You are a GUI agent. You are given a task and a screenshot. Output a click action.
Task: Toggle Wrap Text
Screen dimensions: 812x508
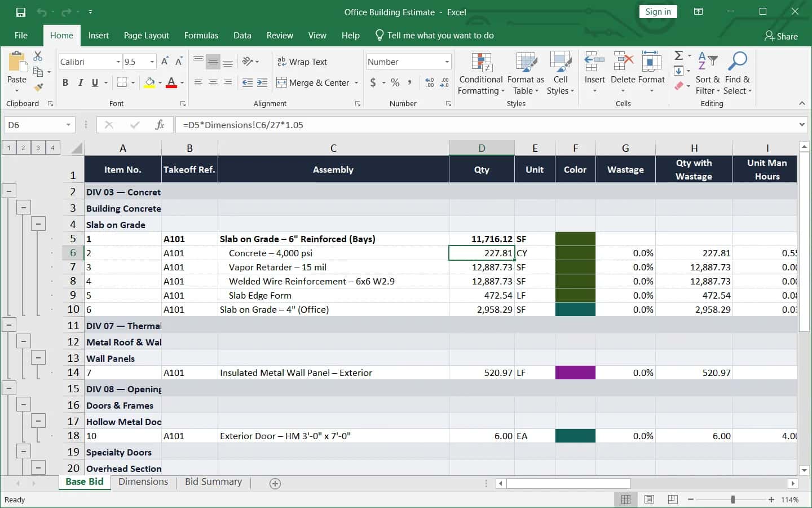coord(302,62)
